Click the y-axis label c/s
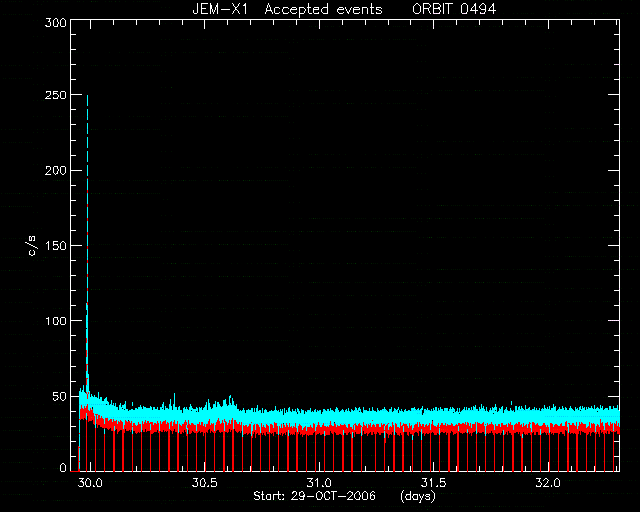 33,245
